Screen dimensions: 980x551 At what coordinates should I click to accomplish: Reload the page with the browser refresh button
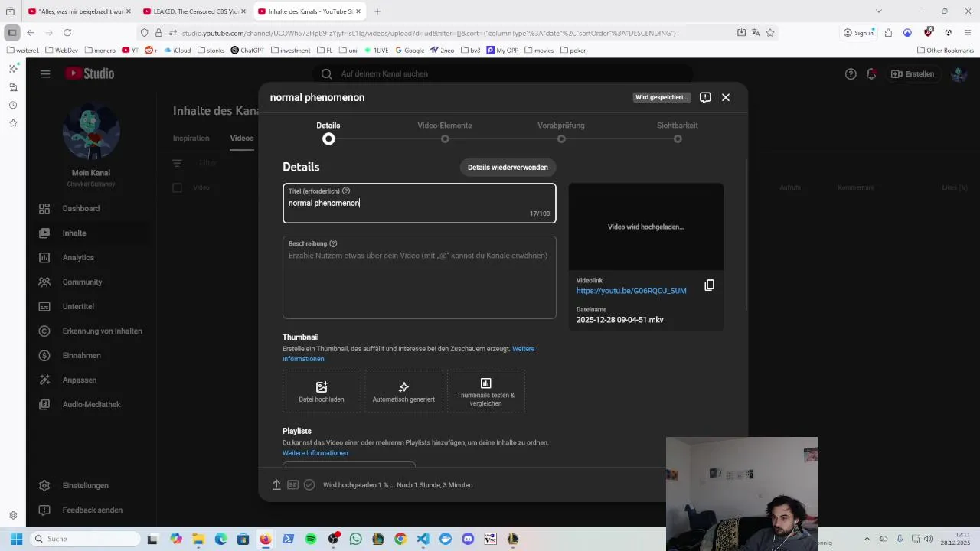67,33
